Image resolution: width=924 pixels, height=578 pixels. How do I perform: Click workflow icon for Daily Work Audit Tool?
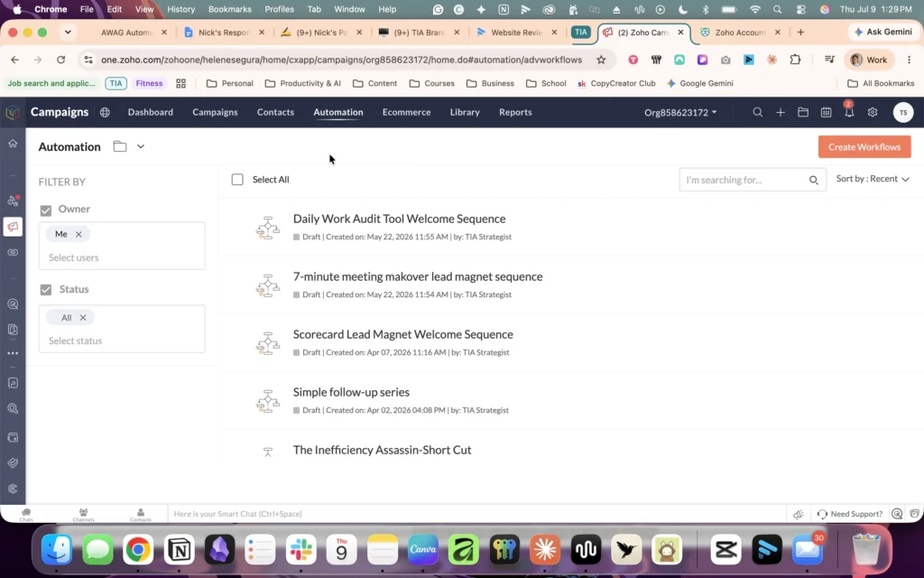[x=267, y=228]
